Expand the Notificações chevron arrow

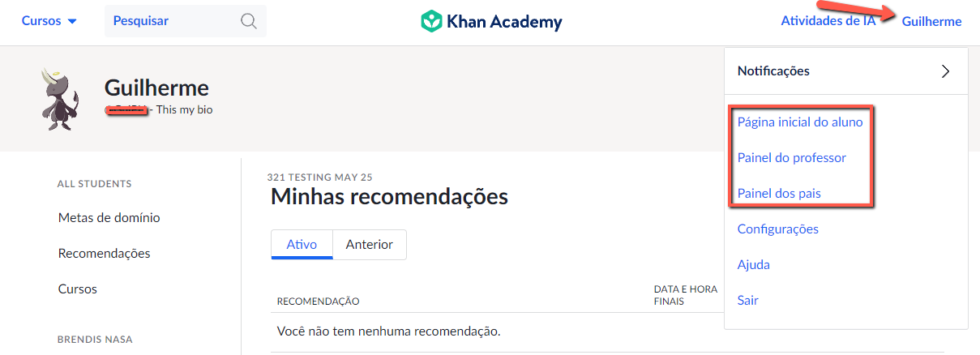click(x=945, y=71)
